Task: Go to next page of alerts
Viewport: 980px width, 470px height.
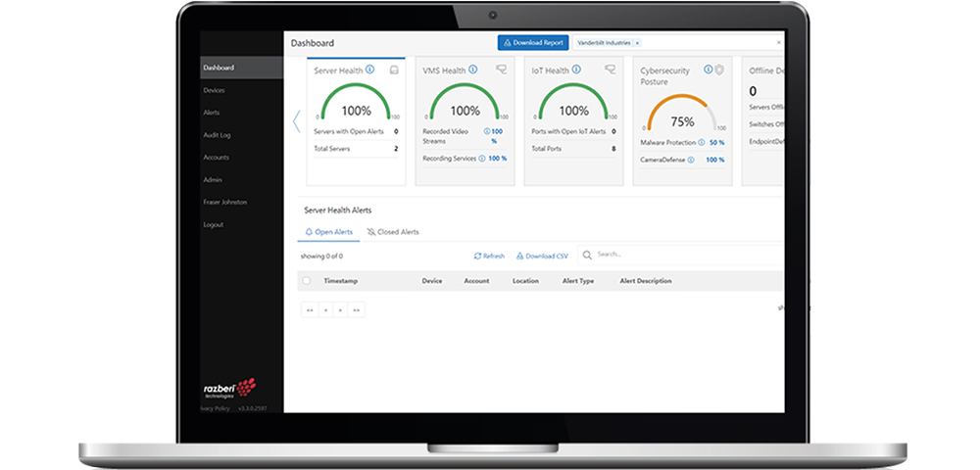Action: (341, 309)
